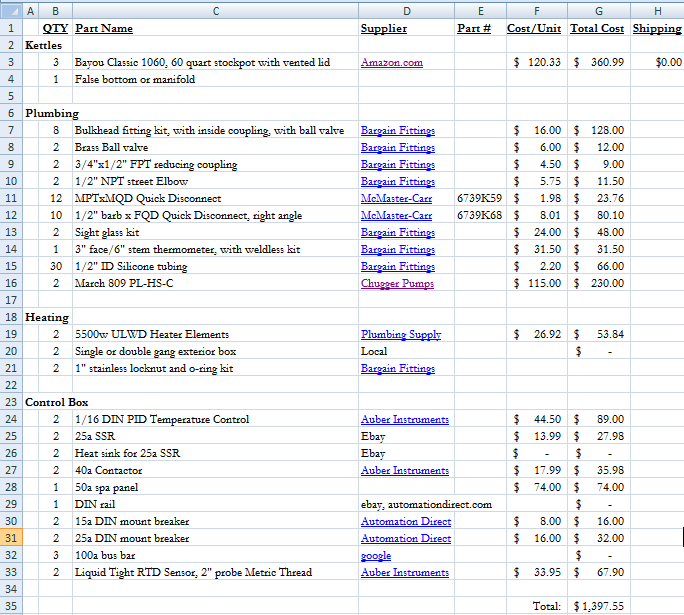
Task: Select column E header
Action: point(480,11)
